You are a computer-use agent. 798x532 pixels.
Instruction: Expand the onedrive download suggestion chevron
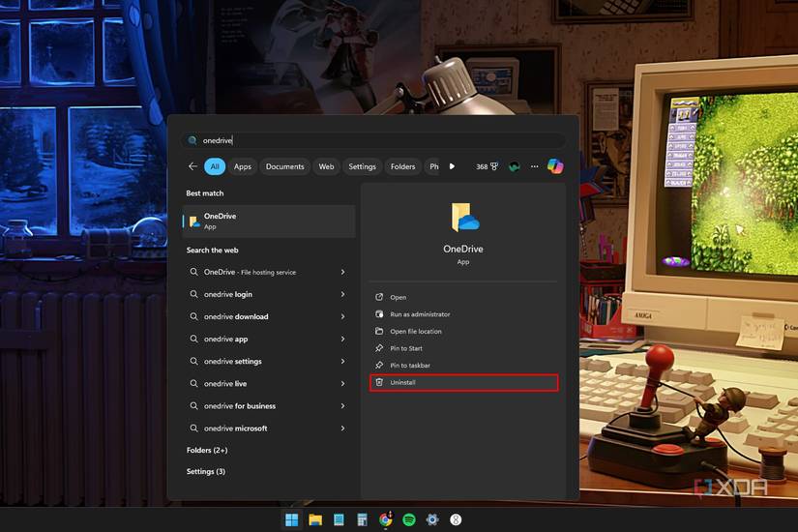[342, 316]
